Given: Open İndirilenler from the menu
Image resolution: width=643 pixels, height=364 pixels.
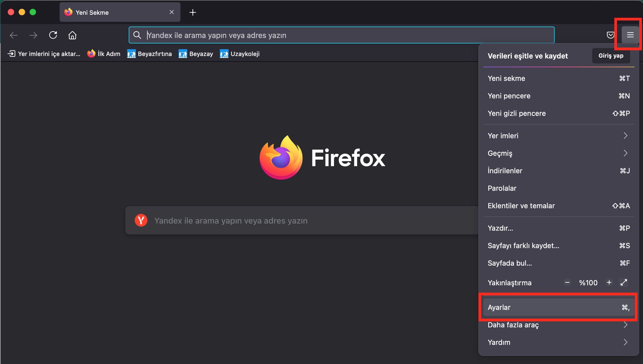Looking at the screenshot, I should coord(559,171).
